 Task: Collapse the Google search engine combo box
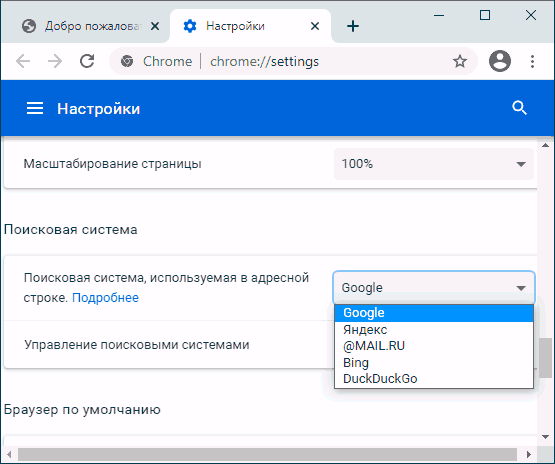(434, 287)
